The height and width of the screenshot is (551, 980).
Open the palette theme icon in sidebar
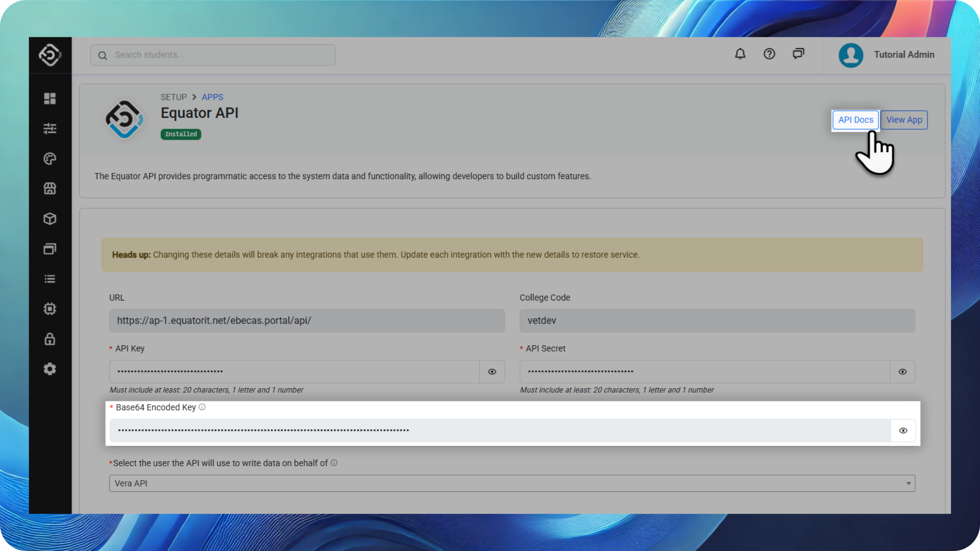click(x=50, y=159)
